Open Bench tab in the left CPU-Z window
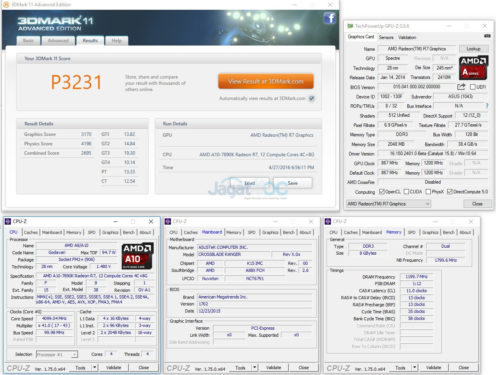Viewport: 496px width, 375px height. (x=129, y=232)
